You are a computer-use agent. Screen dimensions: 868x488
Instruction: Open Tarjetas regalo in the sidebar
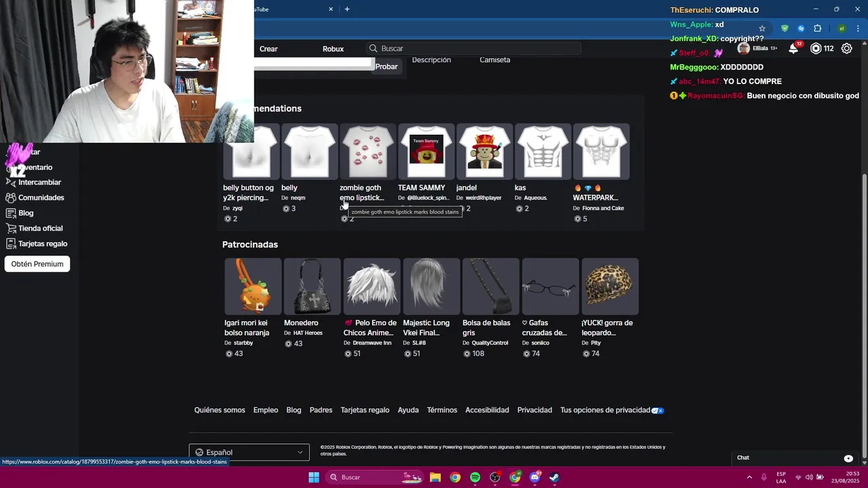37,244
